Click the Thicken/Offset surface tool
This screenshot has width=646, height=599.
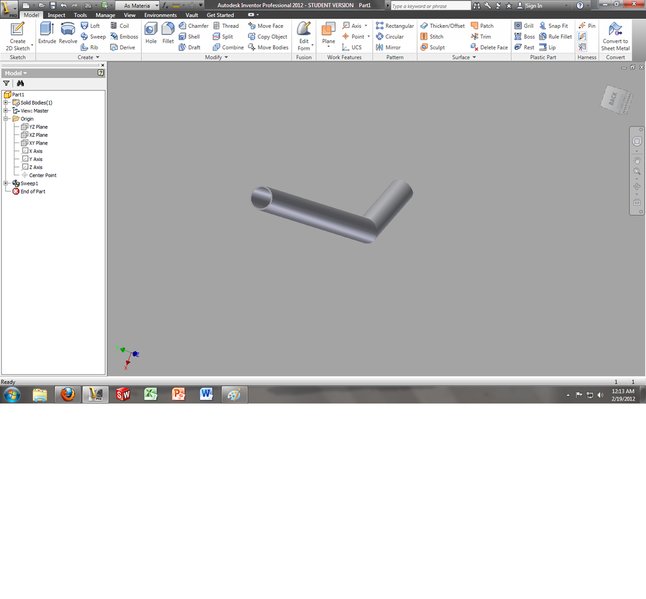[442, 26]
